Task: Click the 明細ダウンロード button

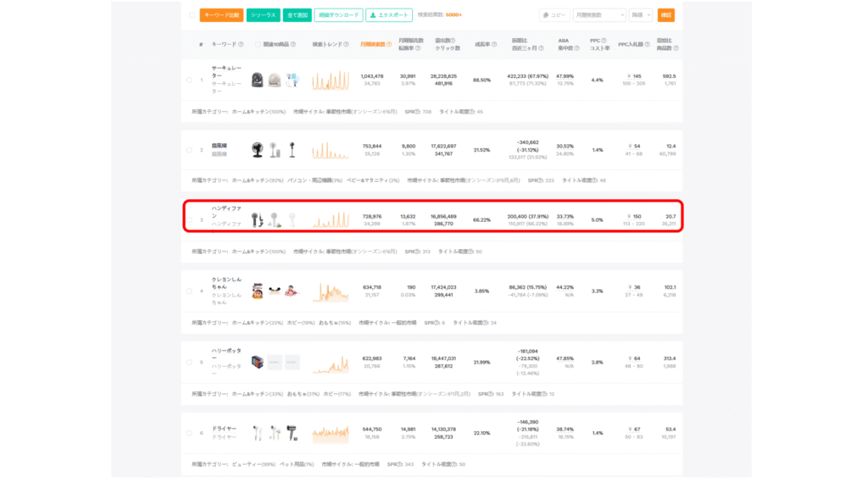Action: tap(338, 15)
